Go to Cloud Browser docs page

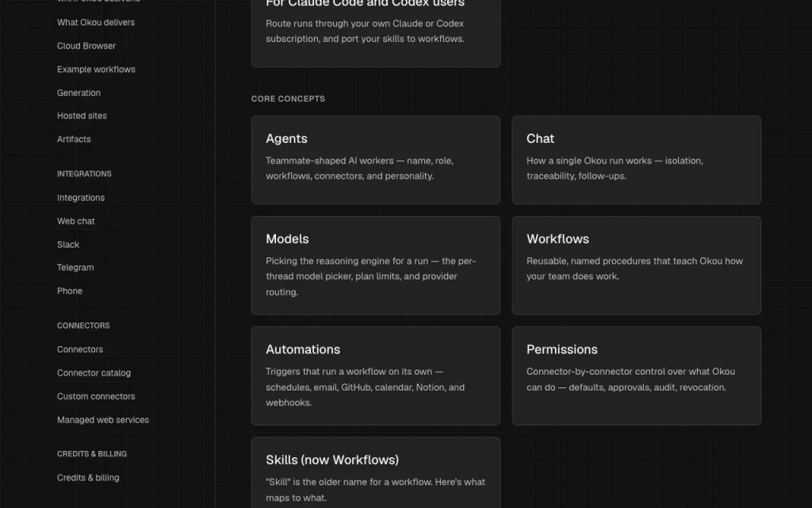[86, 45]
